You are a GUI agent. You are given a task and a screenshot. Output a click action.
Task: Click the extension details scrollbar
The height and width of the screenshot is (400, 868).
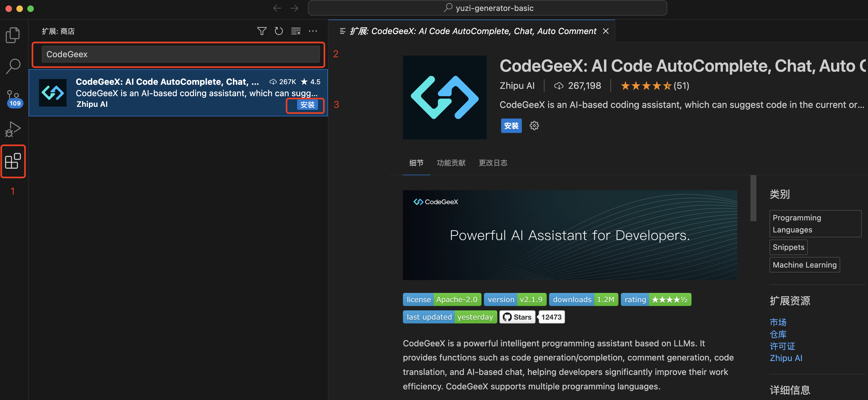click(753, 199)
